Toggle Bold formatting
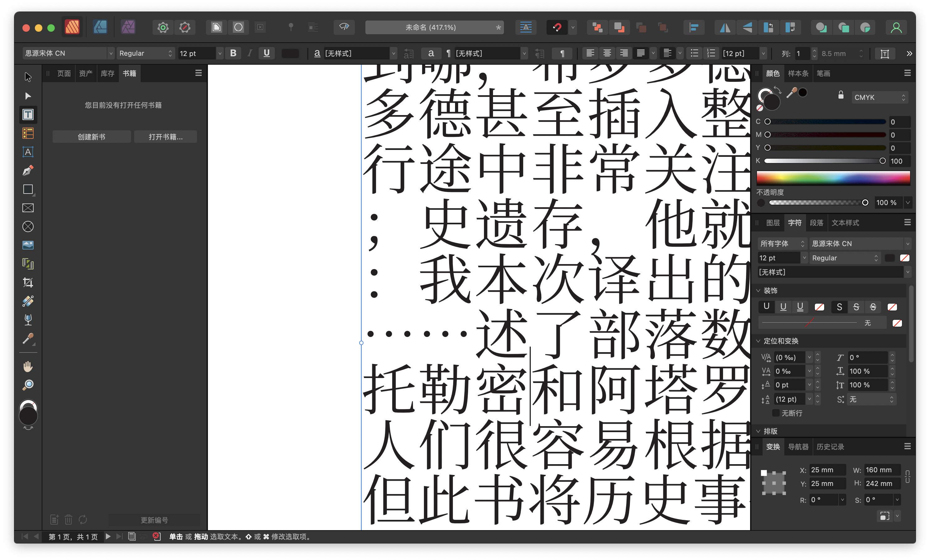Viewport: 930px width, 560px height. pos(233,53)
